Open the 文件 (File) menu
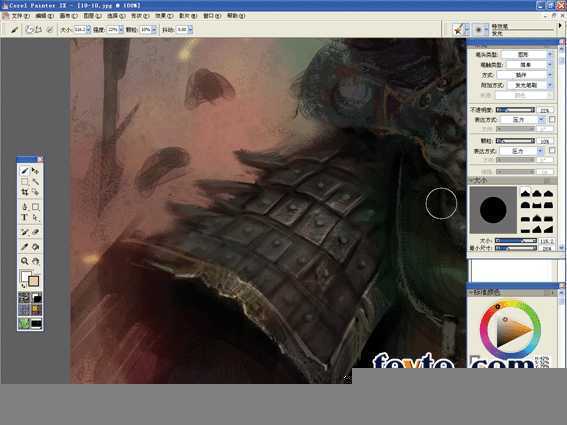 [20, 16]
